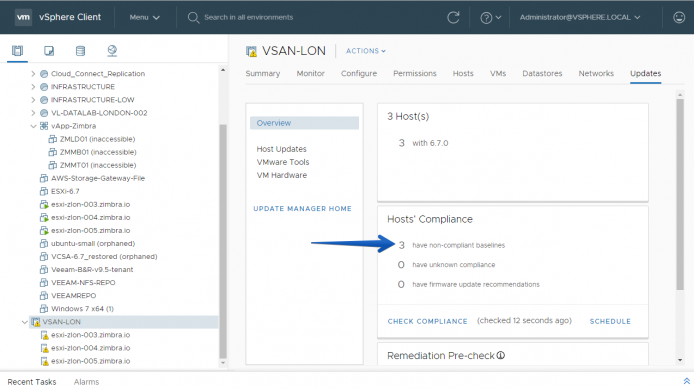Select VEEAM-NFS-REPO in tree
694x389 pixels.
(x=83, y=282)
